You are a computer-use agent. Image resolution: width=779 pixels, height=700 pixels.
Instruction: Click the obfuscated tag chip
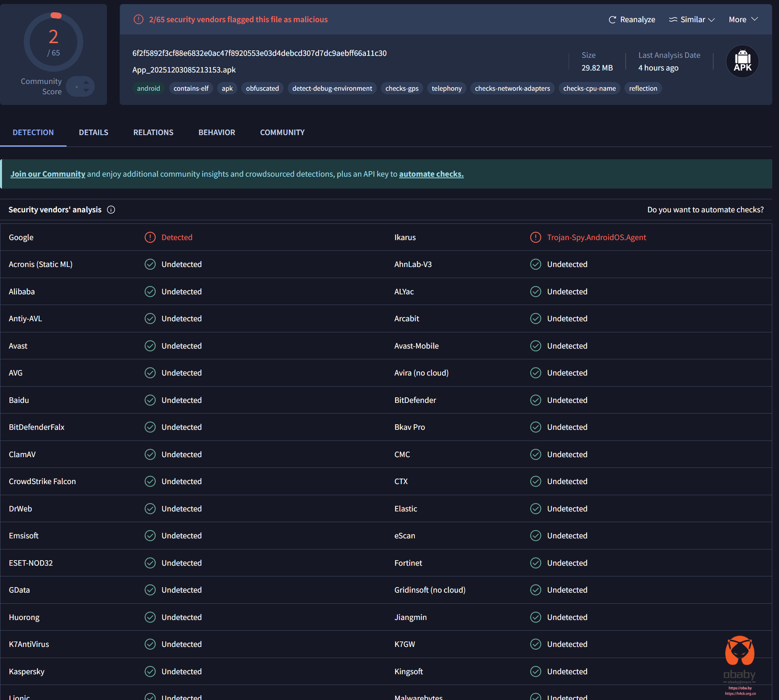[x=262, y=88]
